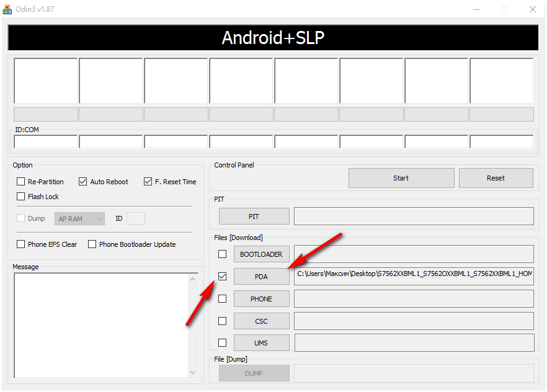This screenshot has height=392, width=547.
Task: Click the Start button
Action: tap(401, 178)
